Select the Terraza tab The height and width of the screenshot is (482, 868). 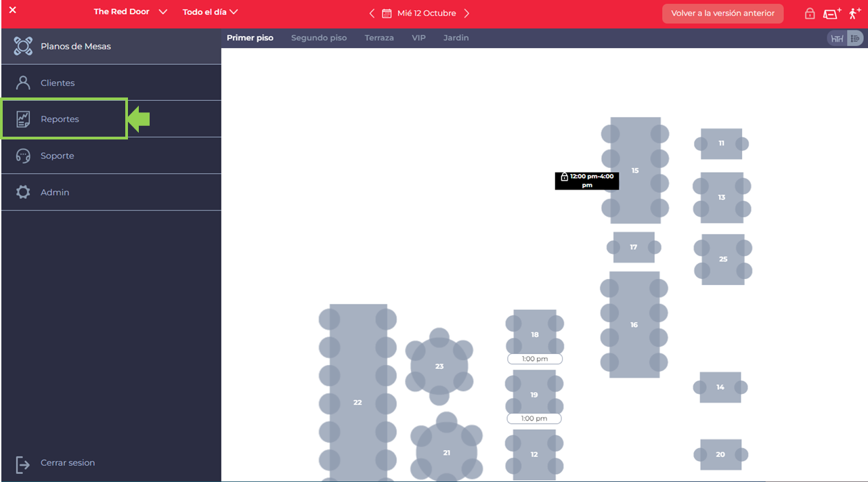coord(379,38)
